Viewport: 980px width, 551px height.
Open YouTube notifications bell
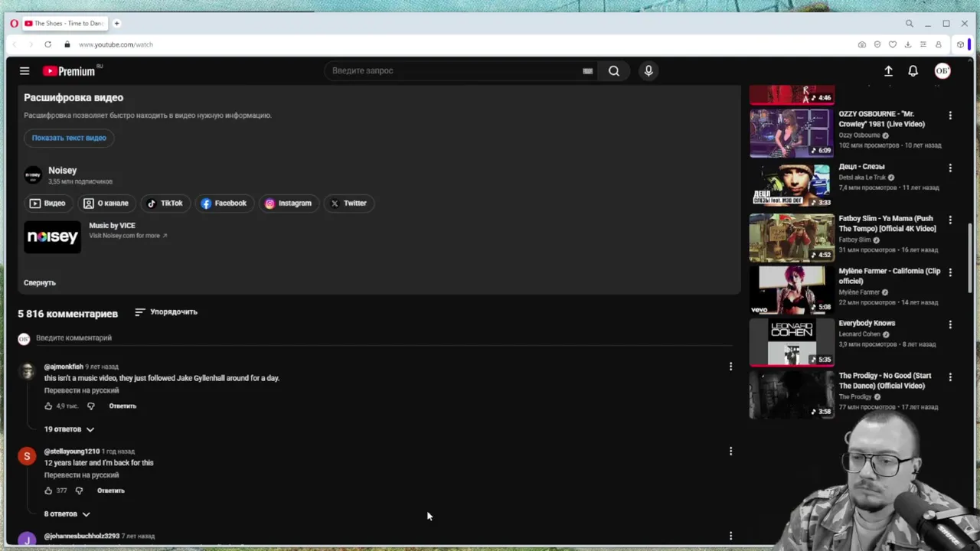point(913,71)
